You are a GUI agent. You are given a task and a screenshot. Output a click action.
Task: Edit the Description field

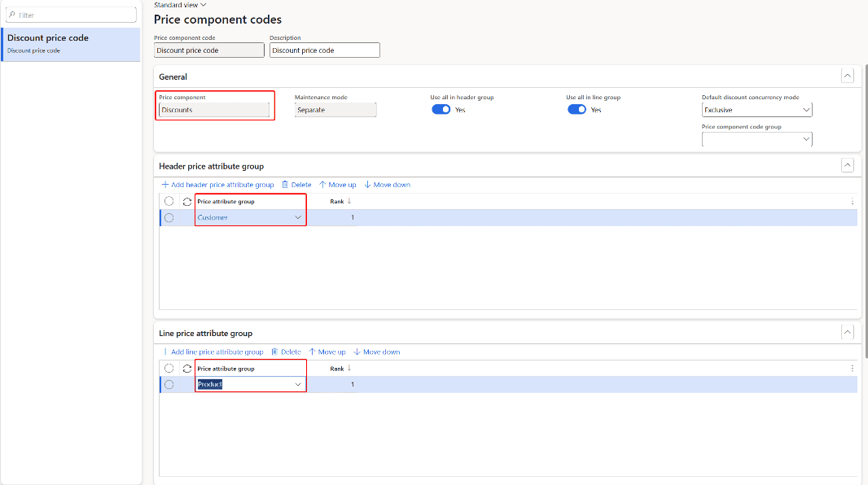[x=324, y=50]
